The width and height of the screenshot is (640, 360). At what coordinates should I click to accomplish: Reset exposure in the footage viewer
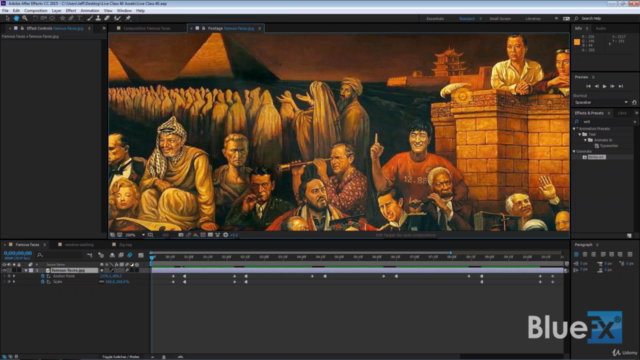(226, 235)
